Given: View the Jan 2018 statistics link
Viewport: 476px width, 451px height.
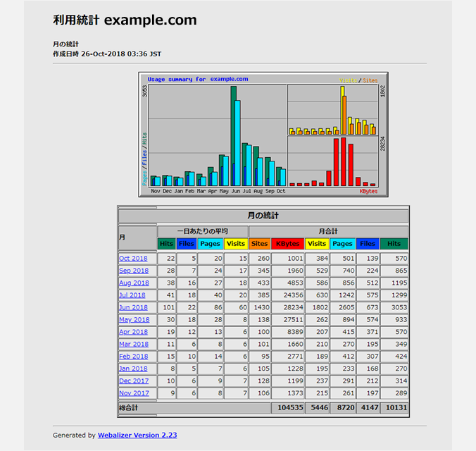Looking at the screenshot, I should pos(133,369).
